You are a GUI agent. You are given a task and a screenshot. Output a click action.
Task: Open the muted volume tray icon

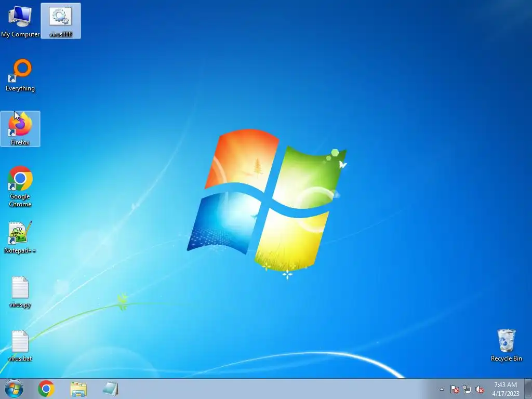[x=480, y=389]
